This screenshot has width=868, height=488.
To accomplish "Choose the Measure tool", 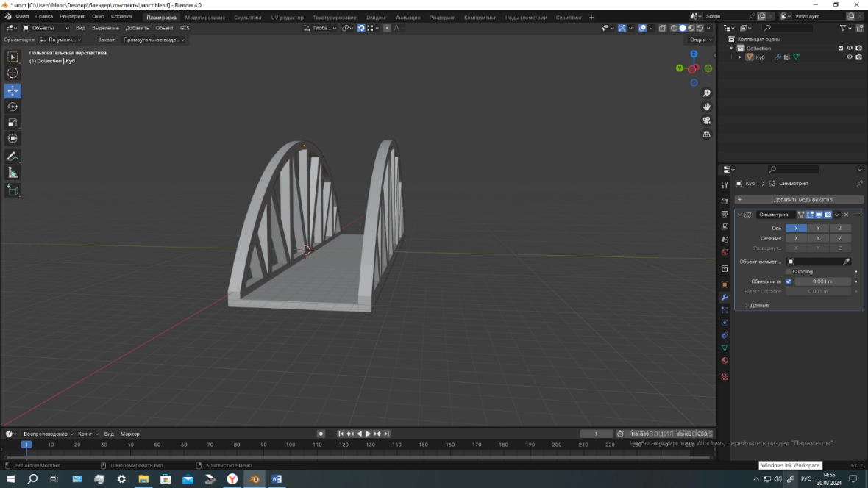I will click(x=13, y=173).
